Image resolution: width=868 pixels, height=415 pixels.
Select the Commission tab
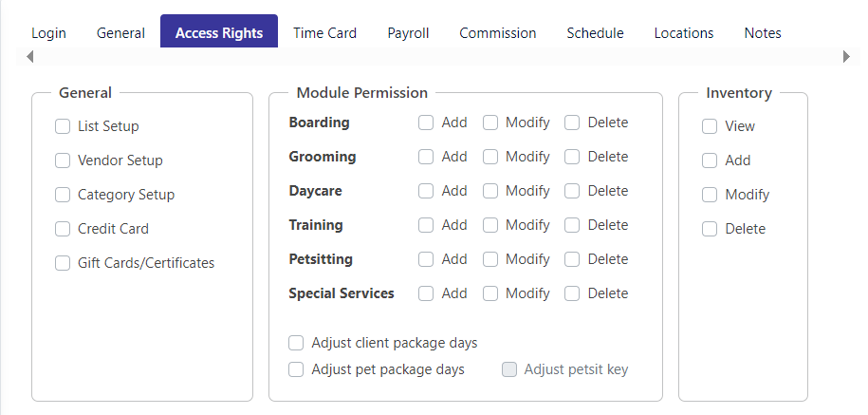click(x=498, y=33)
